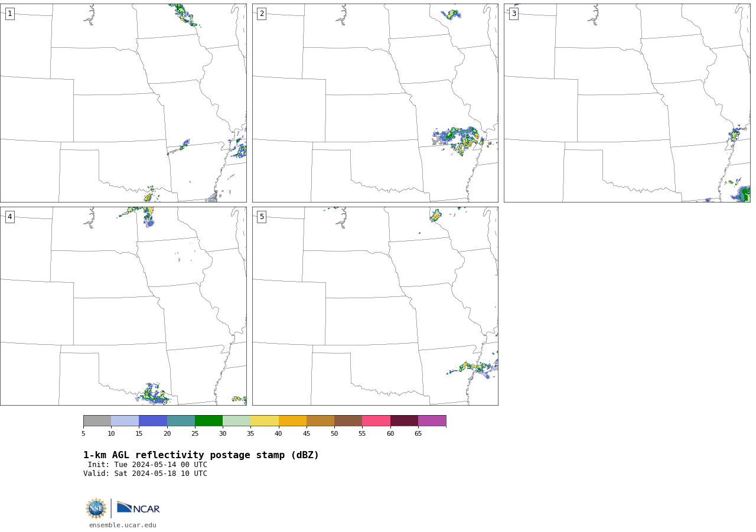Click the panel number label 4

point(9,217)
